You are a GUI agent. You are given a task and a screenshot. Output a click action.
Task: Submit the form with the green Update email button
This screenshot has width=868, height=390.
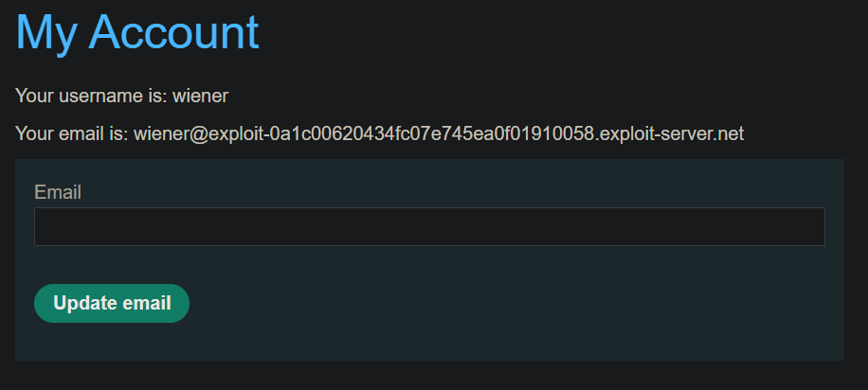[x=112, y=303]
